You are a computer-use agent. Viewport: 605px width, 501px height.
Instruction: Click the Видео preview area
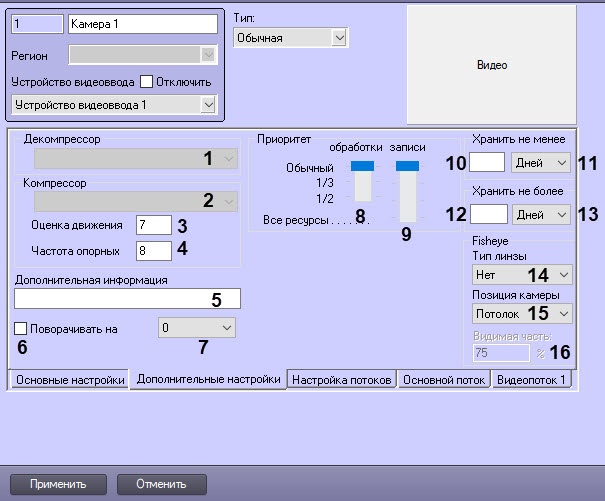click(x=491, y=65)
